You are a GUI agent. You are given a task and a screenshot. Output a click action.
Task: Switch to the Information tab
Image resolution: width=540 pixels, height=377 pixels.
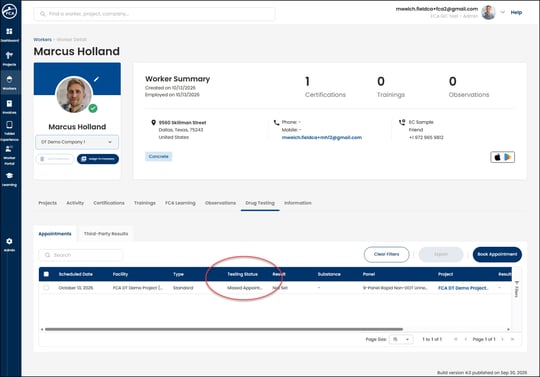tap(298, 203)
